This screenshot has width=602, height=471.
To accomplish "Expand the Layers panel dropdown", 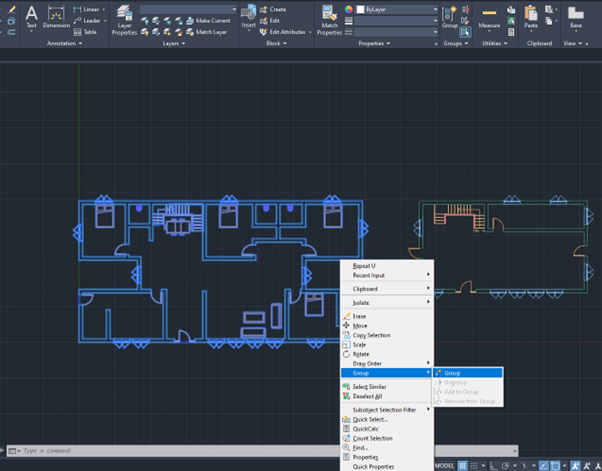I will 174,43.
